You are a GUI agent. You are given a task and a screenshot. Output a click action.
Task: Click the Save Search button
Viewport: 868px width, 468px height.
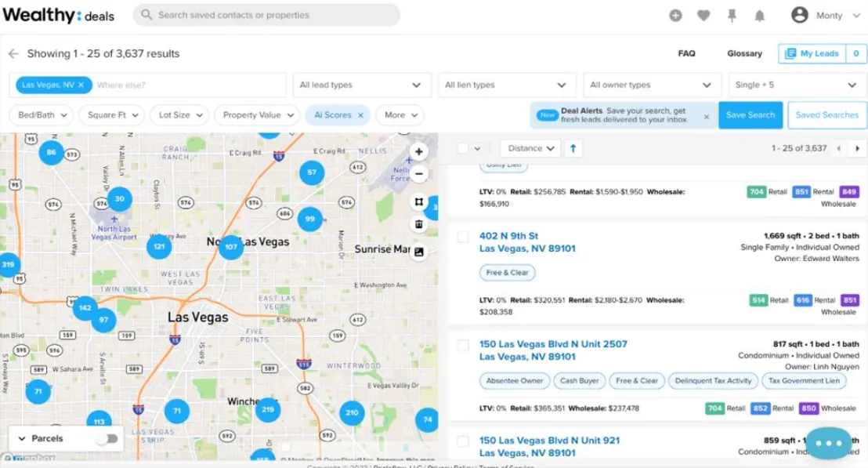(750, 115)
